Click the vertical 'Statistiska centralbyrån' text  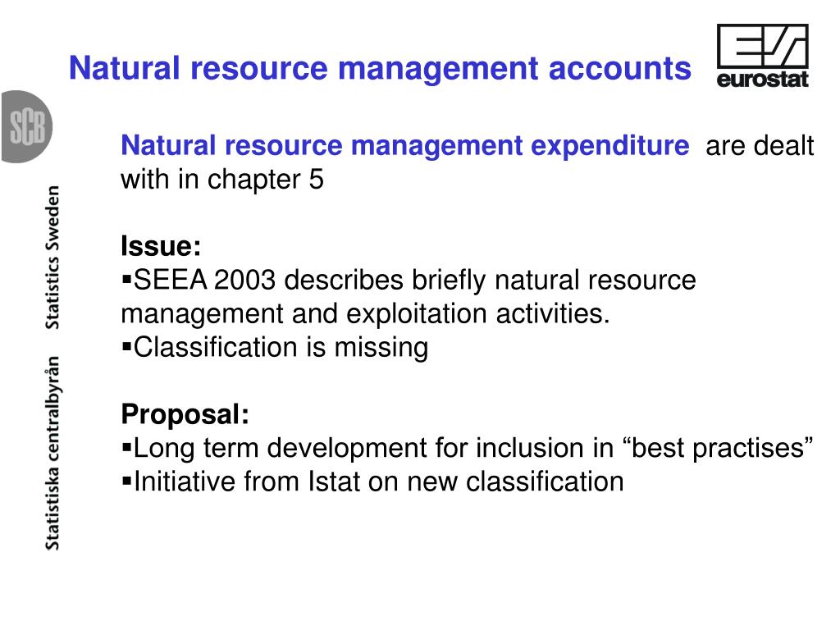[52, 453]
